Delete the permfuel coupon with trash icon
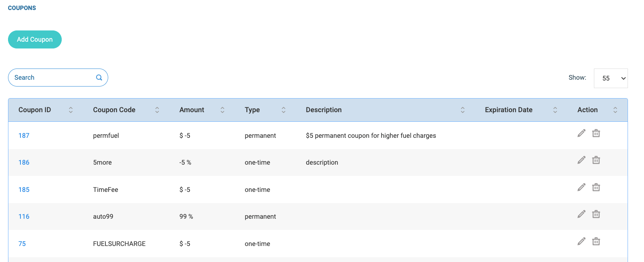The width and height of the screenshot is (644, 262). 596,133
